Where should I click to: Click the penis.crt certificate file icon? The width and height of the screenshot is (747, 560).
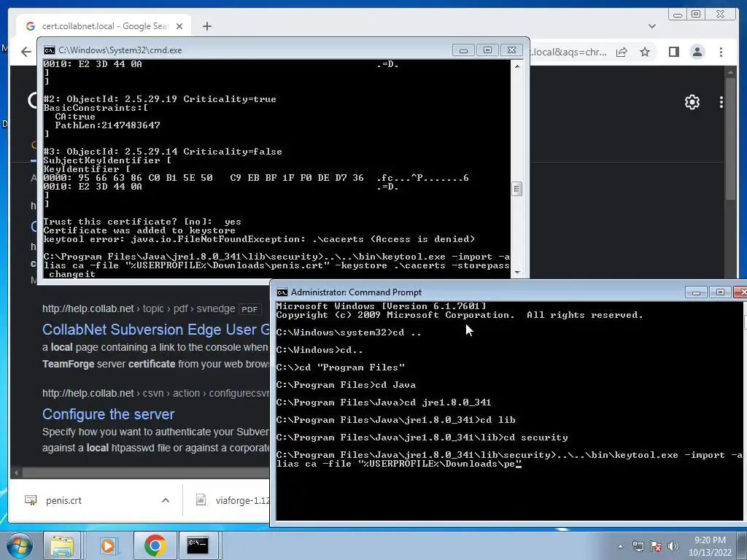click(x=31, y=500)
